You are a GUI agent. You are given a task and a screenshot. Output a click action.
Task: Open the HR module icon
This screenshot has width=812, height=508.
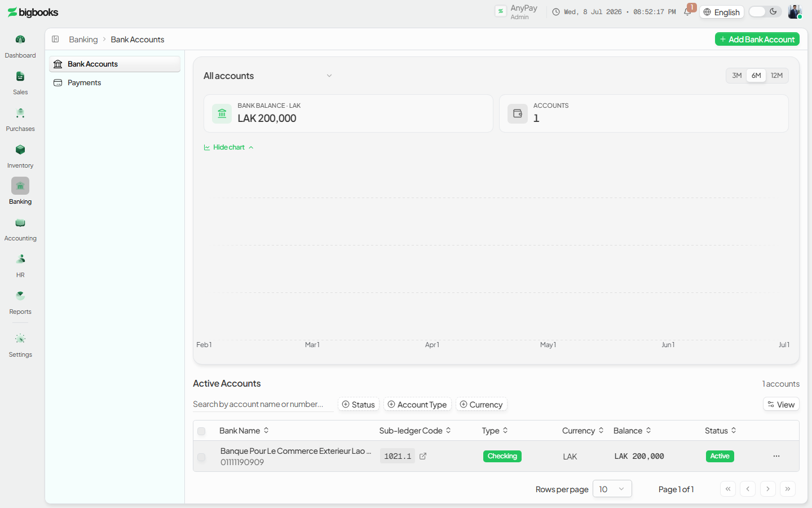point(20,259)
